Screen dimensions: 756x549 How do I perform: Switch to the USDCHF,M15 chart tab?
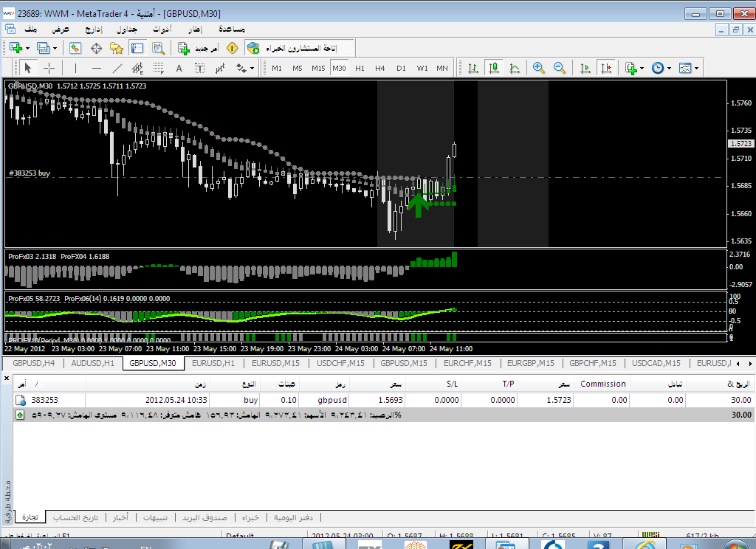[340, 363]
